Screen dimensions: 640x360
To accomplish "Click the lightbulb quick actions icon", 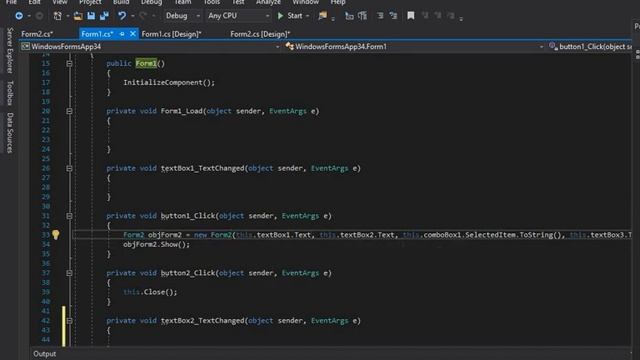I will pyautogui.click(x=56, y=235).
